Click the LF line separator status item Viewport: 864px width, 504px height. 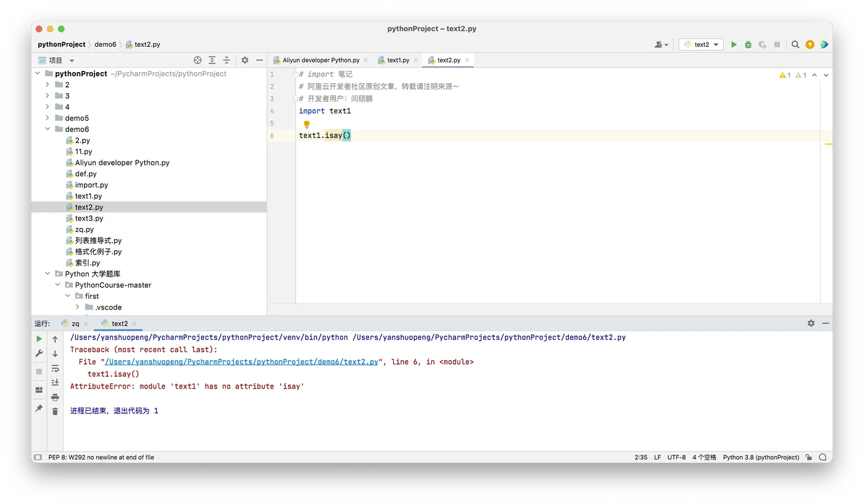(x=657, y=458)
